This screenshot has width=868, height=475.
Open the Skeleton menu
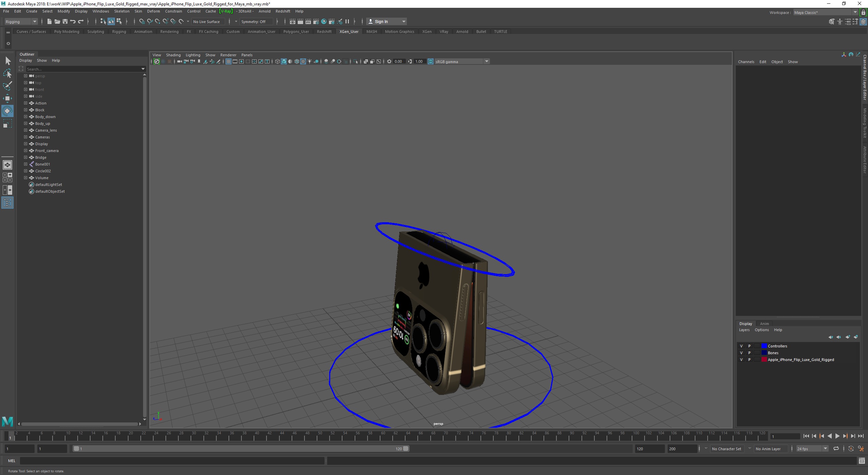click(121, 11)
